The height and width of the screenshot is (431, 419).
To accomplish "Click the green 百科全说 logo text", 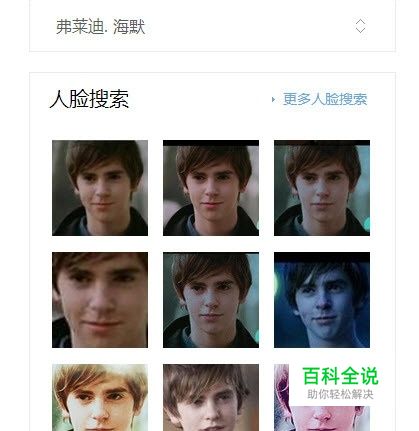I will (x=340, y=376).
